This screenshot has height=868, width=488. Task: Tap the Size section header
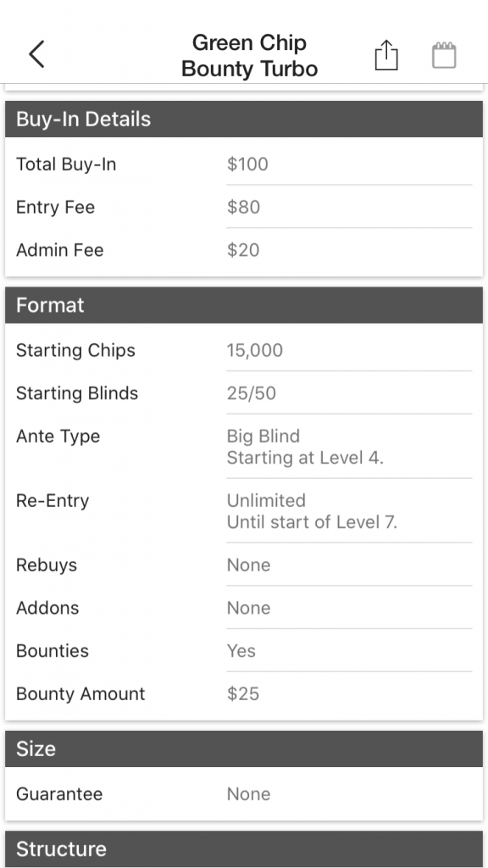(x=244, y=748)
